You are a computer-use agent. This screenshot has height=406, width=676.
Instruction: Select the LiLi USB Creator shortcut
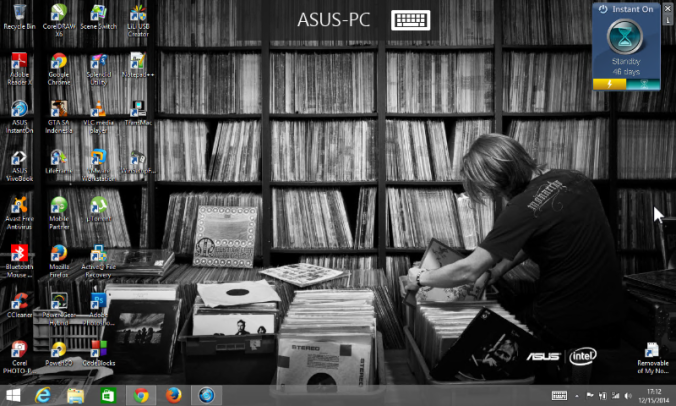(x=138, y=19)
